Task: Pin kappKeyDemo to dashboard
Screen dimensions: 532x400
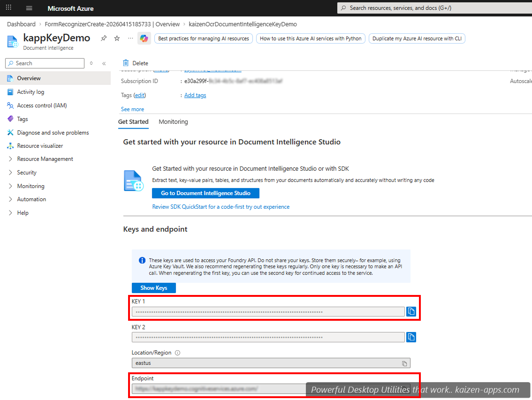Action: pyautogui.click(x=103, y=38)
